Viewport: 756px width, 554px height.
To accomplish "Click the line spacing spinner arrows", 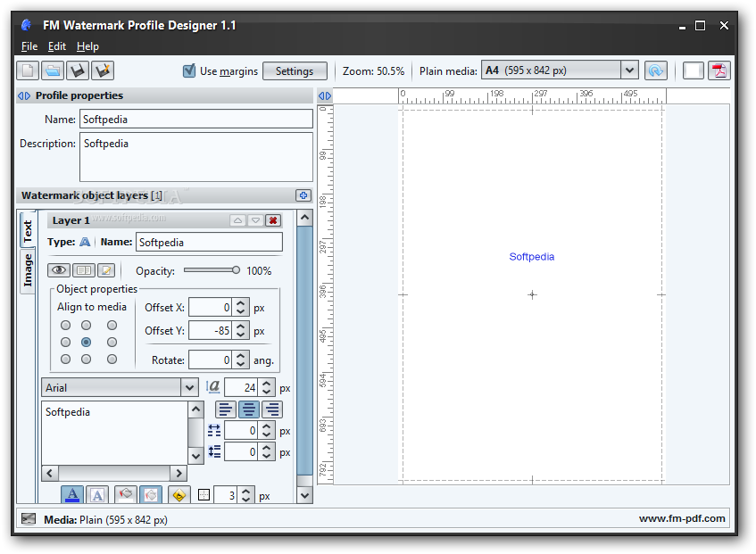I will coord(267,452).
